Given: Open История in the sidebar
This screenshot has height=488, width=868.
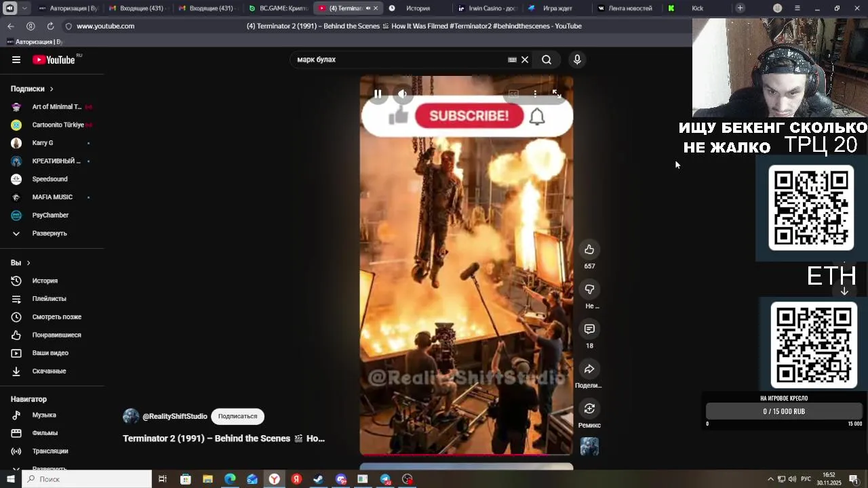Looking at the screenshot, I should (x=52, y=281).
